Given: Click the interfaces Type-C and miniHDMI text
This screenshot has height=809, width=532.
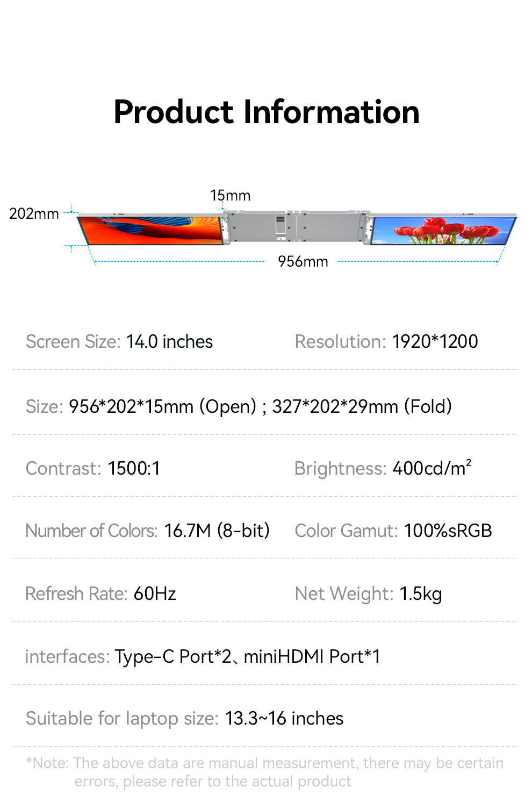Looking at the screenshot, I should point(247,657).
